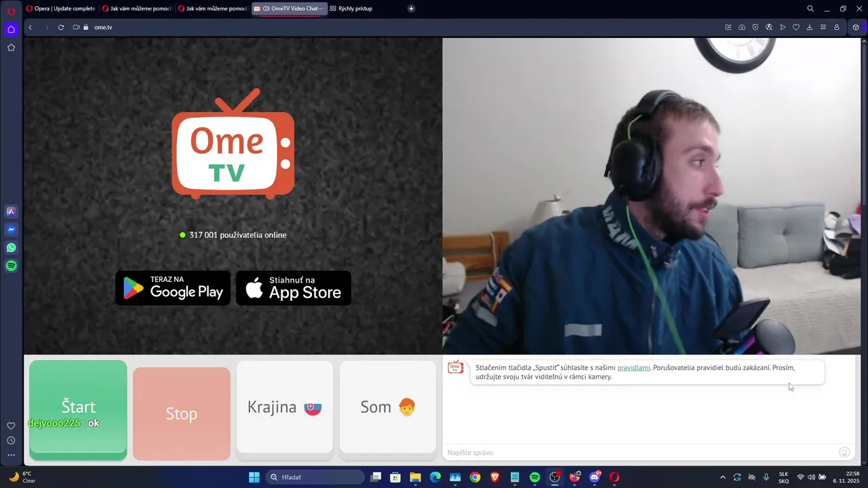Viewport: 868px width, 488px height.
Task: Open the emoji picker in chat
Action: point(844,452)
